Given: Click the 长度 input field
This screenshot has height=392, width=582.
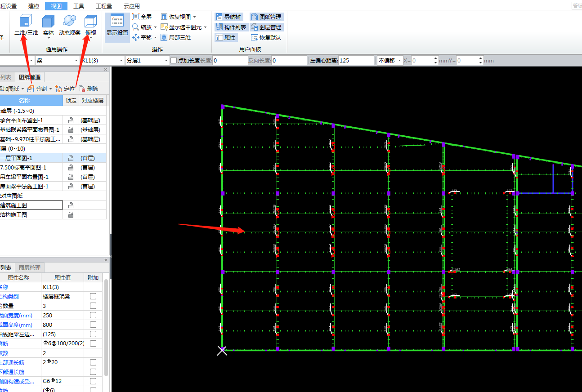Looking at the screenshot, I should pyautogui.click(x=230, y=60).
